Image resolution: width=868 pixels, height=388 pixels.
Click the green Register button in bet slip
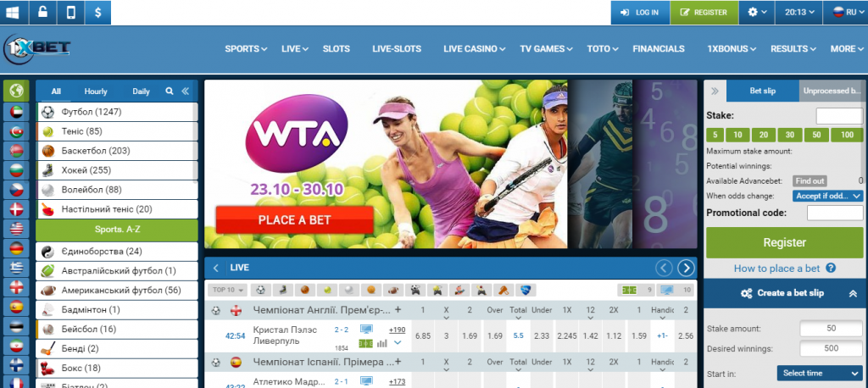[784, 242]
